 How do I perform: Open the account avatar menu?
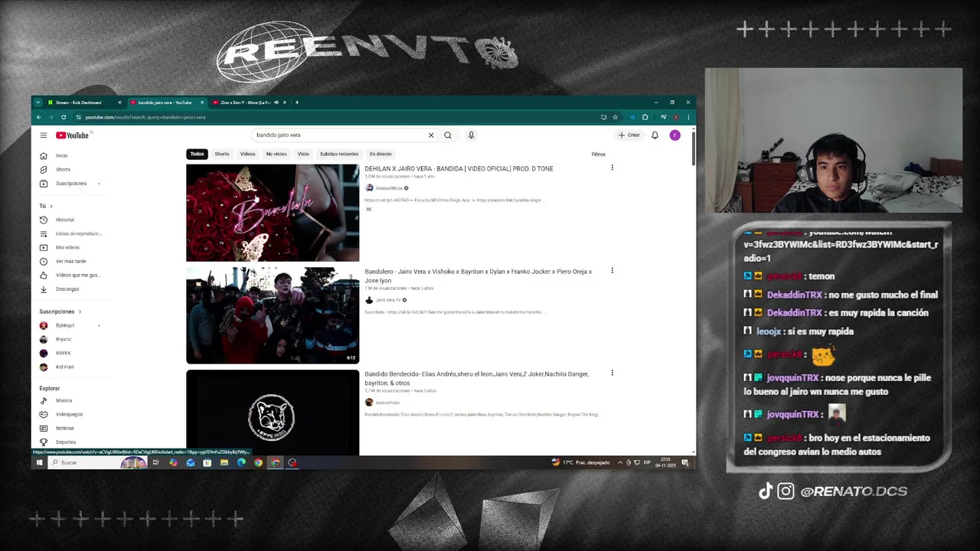coord(675,135)
